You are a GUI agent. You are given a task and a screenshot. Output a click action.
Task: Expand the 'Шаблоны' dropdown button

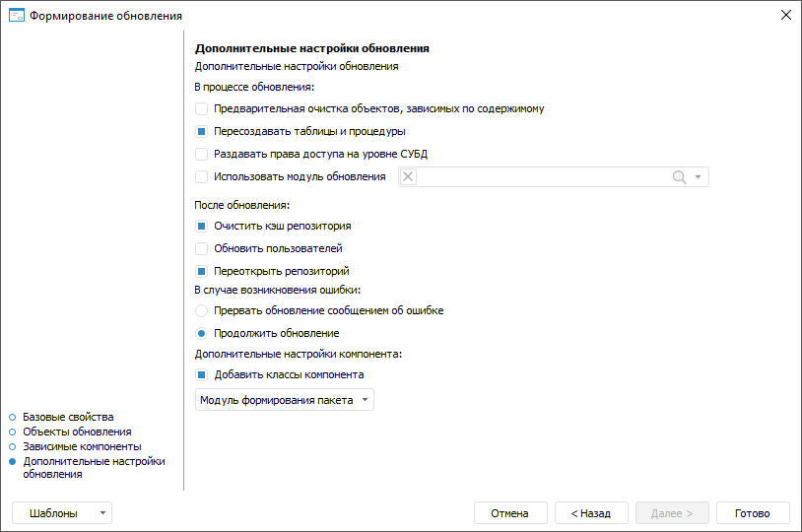[62, 513]
